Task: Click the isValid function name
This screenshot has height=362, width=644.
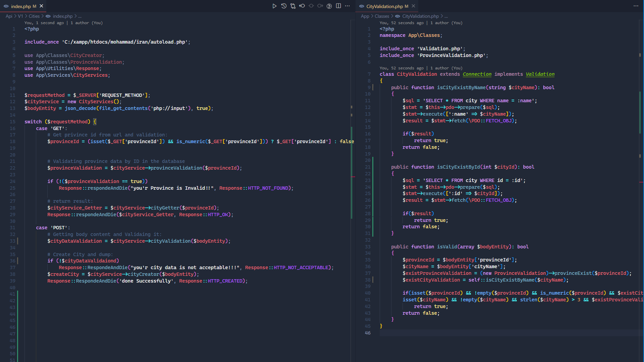Action: pyautogui.click(x=447, y=247)
